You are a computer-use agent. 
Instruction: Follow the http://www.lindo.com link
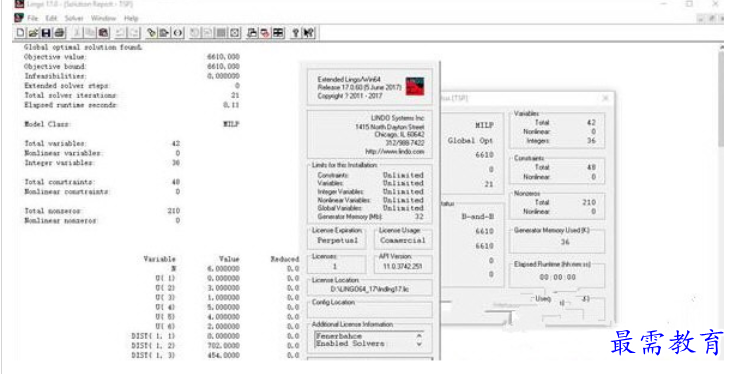click(395, 151)
